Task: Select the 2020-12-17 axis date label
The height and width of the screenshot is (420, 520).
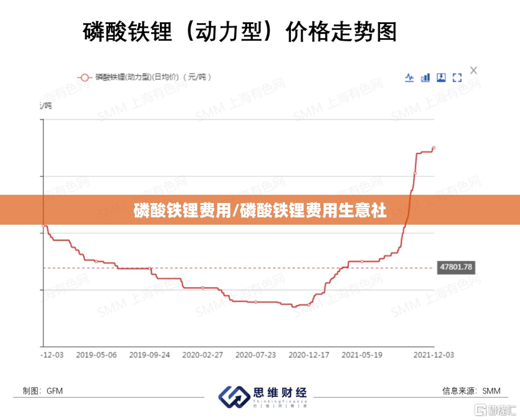Action: pyautogui.click(x=309, y=355)
